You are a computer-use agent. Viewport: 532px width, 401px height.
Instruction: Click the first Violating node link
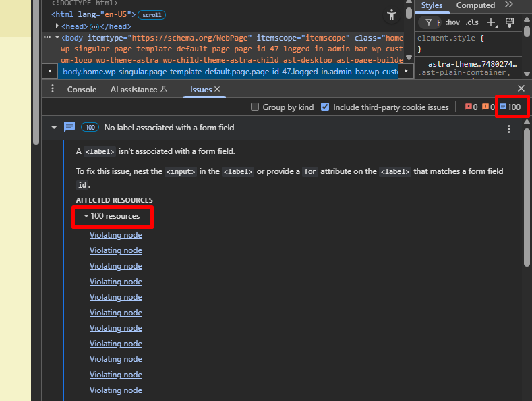116,235
